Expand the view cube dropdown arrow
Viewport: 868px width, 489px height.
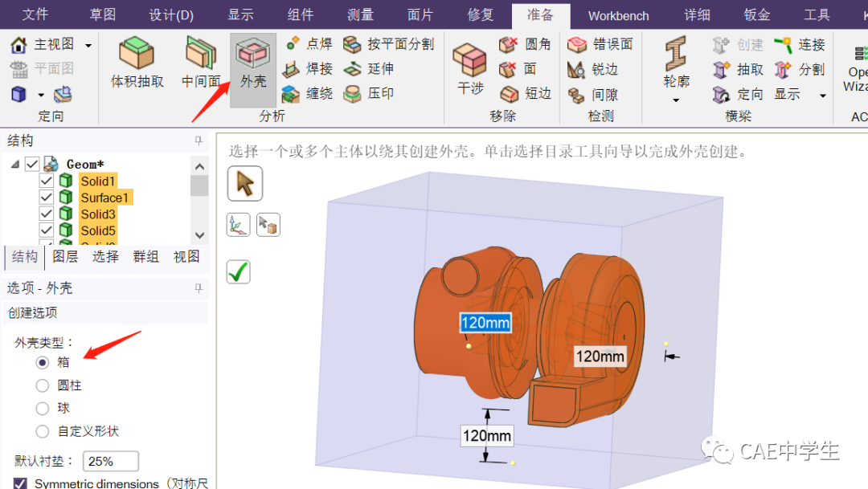[x=41, y=95]
